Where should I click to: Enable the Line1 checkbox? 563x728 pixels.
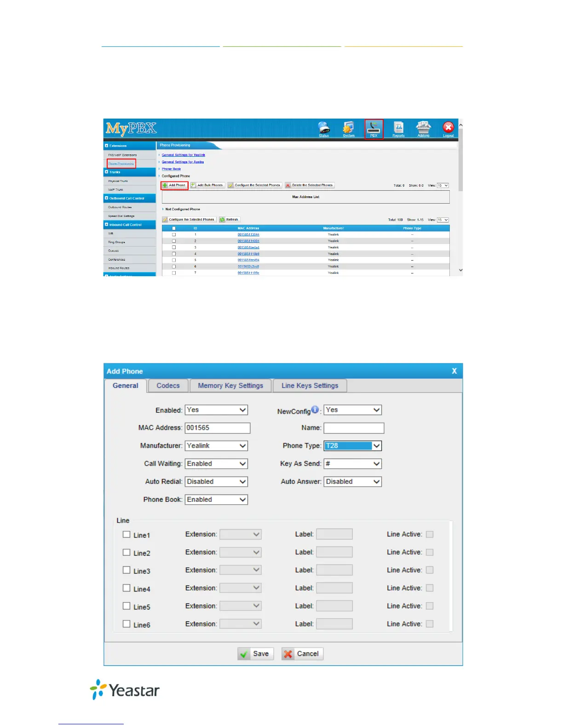tap(126, 534)
